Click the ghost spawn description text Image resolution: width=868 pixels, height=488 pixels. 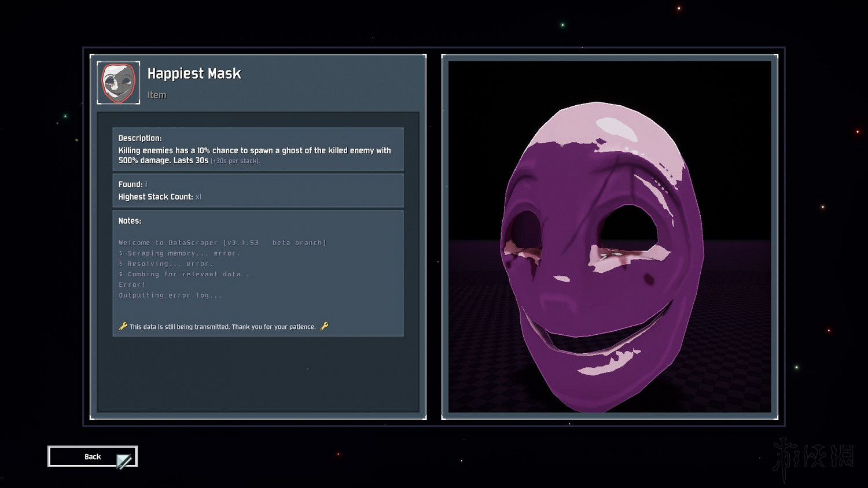coord(255,151)
